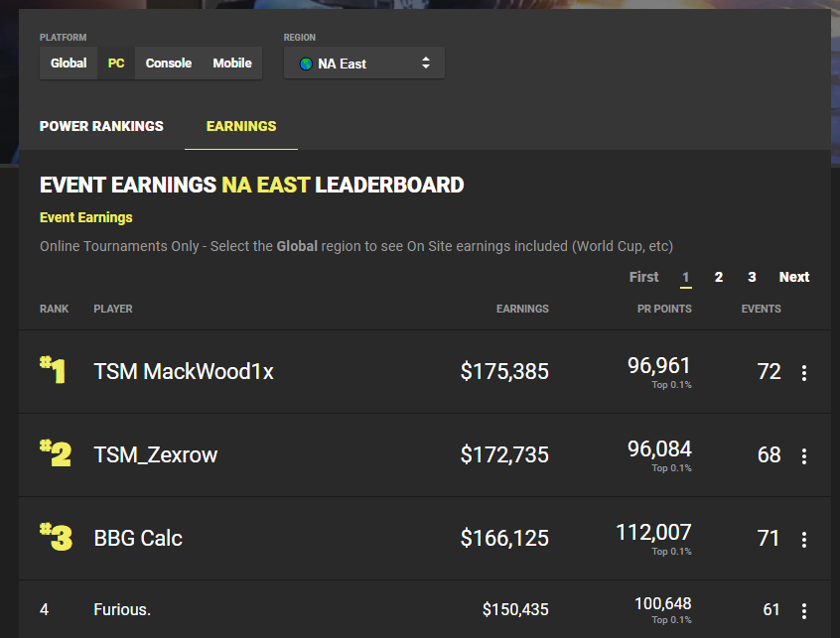Click the #1 rank badge

pos(53,370)
